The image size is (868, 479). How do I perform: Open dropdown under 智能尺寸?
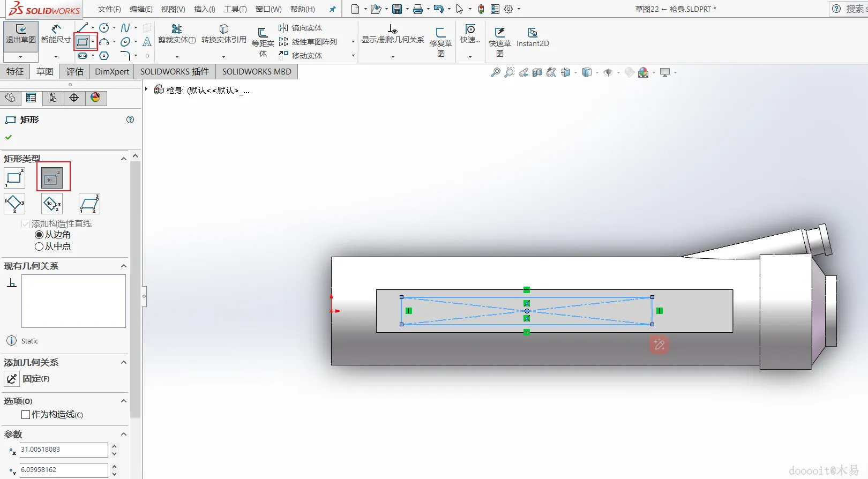pyautogui.click(x=56, y=57)
